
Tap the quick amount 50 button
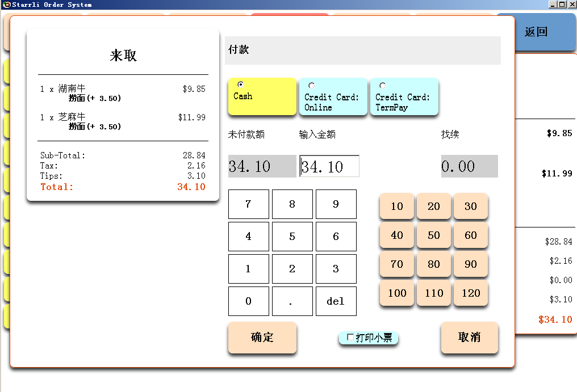pyautogui.click(x=434, y=235)
